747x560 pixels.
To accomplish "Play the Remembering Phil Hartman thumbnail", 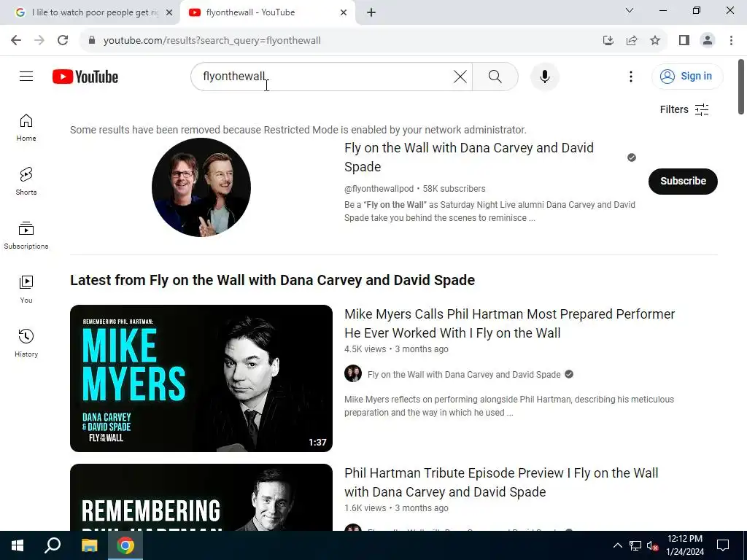I will coord(201,497).
